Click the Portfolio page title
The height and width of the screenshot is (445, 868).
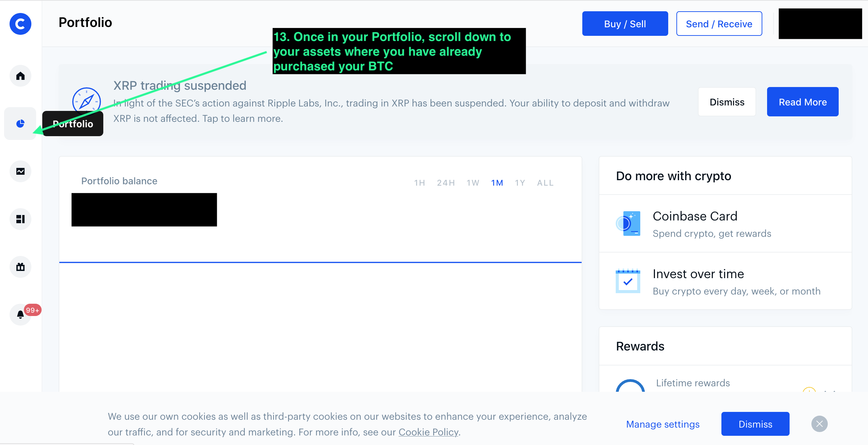click(x=85, y=23)
